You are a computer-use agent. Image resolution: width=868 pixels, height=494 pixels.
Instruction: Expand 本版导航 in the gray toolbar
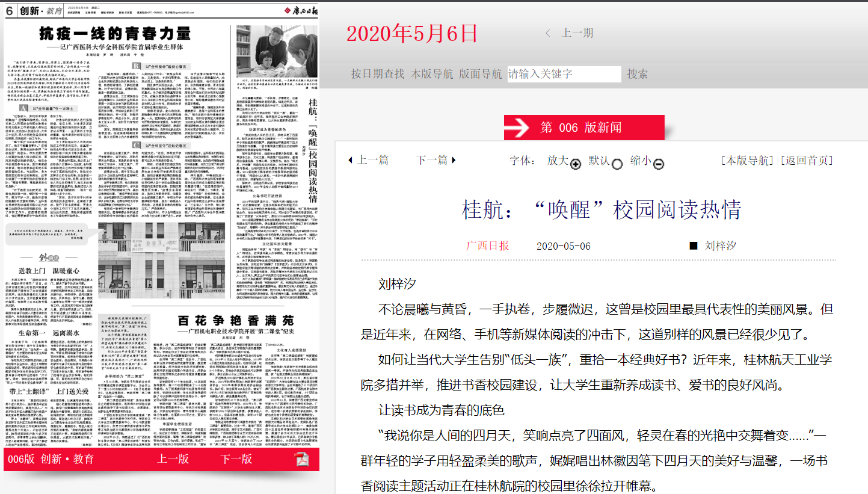(x=432, y=74)
